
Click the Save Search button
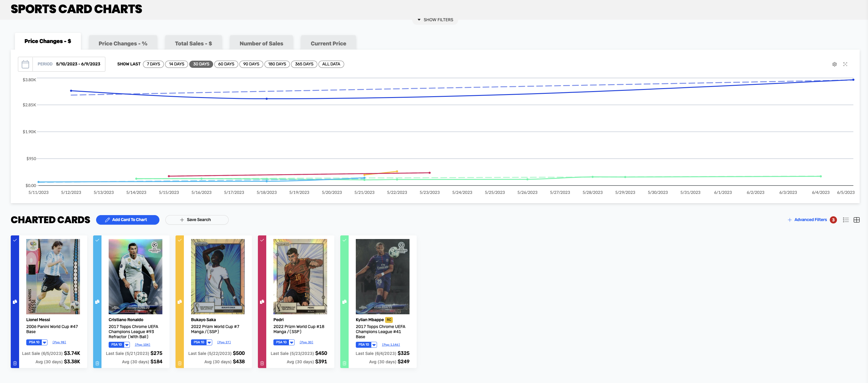point(197,220)
